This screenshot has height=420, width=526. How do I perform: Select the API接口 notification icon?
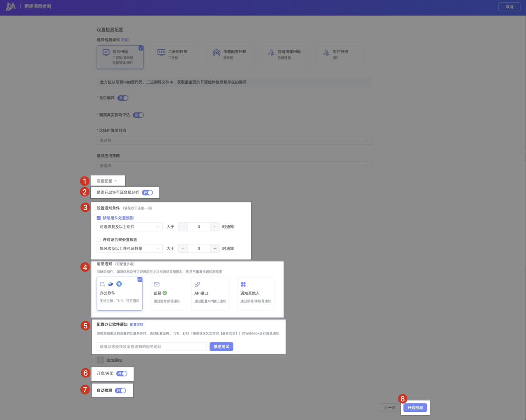pyautogui.click(x=197, y=284)
